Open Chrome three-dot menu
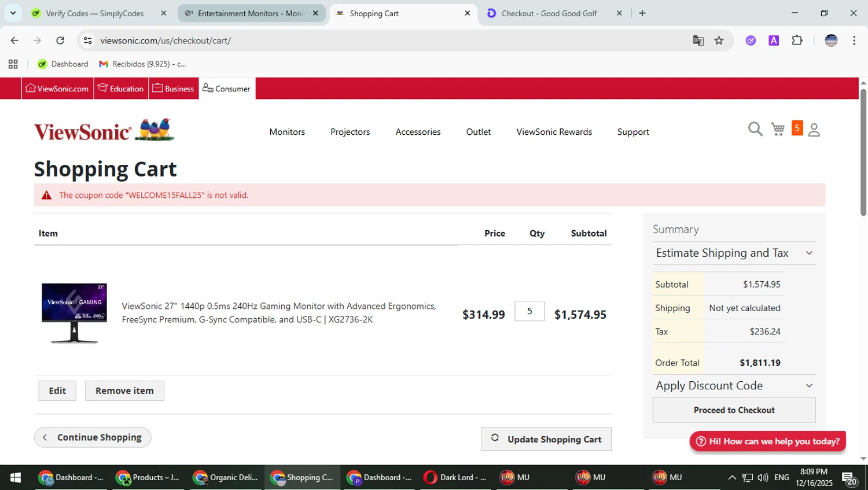Image resolution: width=868 pixels, height=490 pixels. 854,40
